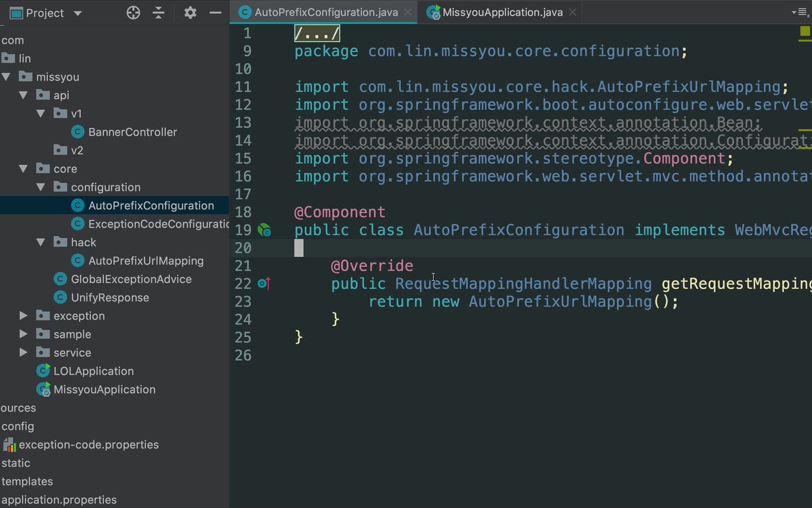The width and height of the screenshot is (812, 508).
Task: Click the package declaration on line 9
Action: 491,51
